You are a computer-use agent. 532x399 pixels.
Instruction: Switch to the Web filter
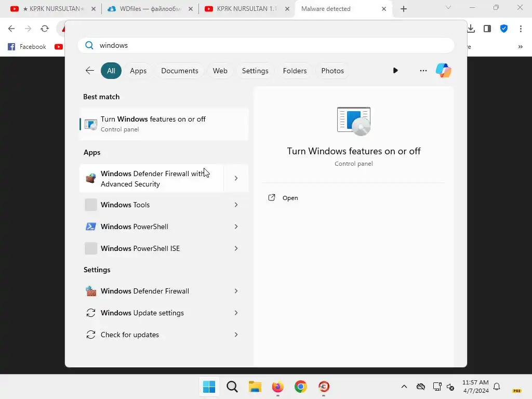(x=220, y=71)
